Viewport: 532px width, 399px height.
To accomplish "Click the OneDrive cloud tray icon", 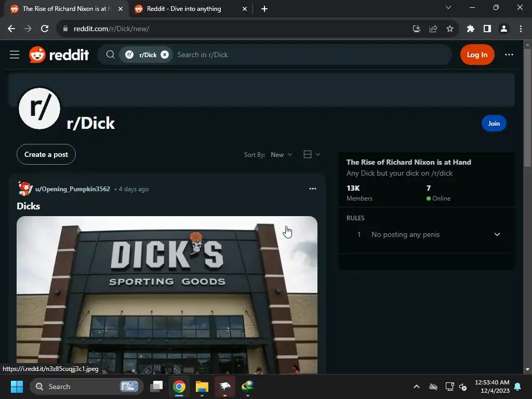I will tap(433, 387).
